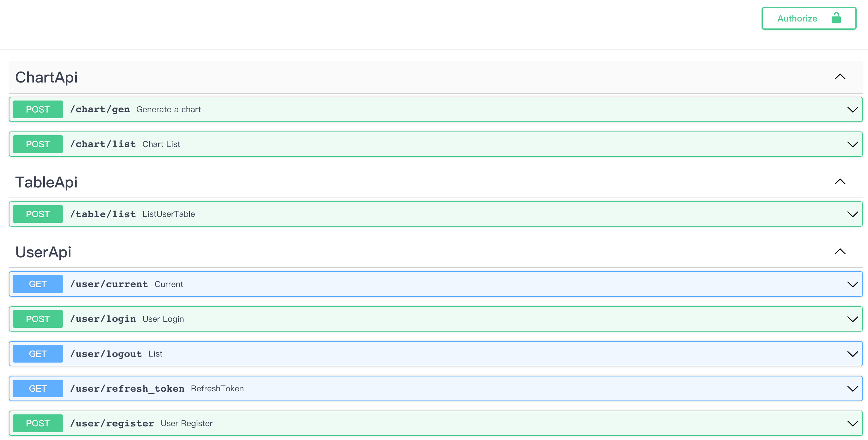This screenshot has height=440, width=868.
Task: Click the POST badge on /user/login
Action: [37, 319]
